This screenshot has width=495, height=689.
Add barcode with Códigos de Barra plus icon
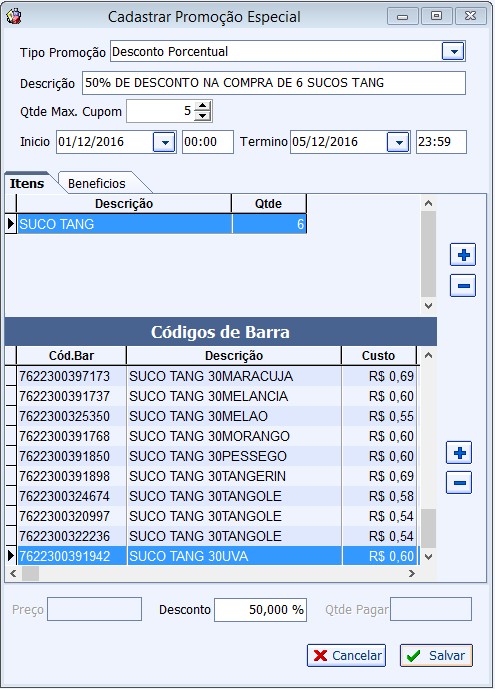click(459, 453)
